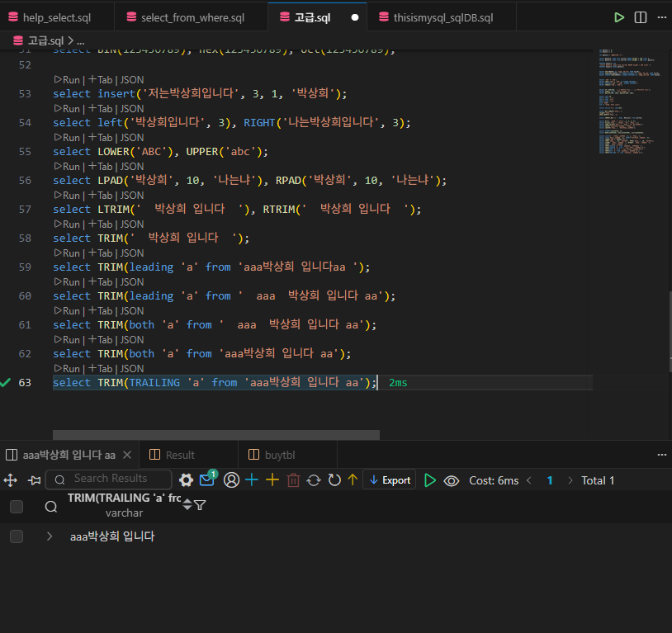Screen dimensions: 672x633
Task: Run query with green play icon in results
Action: pyautogui.click(x=430, y=480)
